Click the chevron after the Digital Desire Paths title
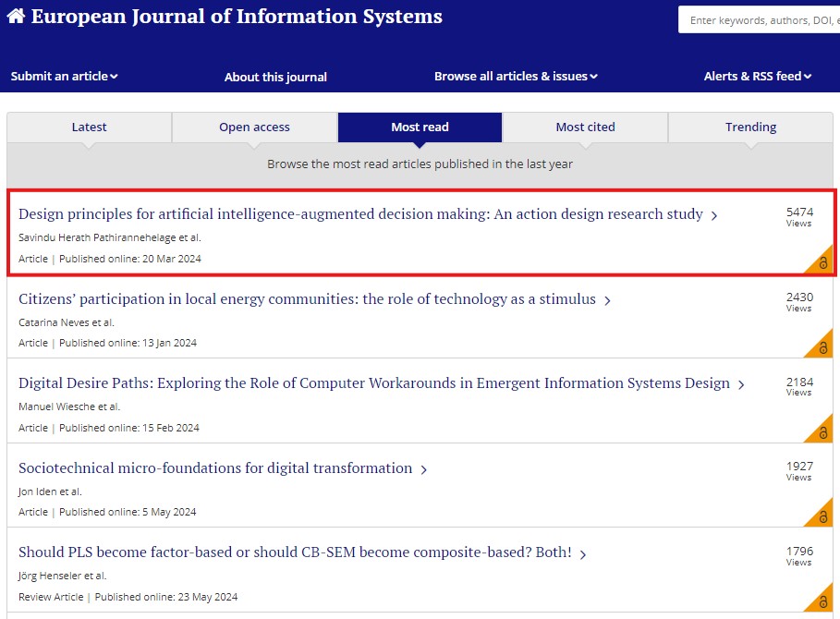Viewport: 840px width, 619px height. (x=741, y=384)
